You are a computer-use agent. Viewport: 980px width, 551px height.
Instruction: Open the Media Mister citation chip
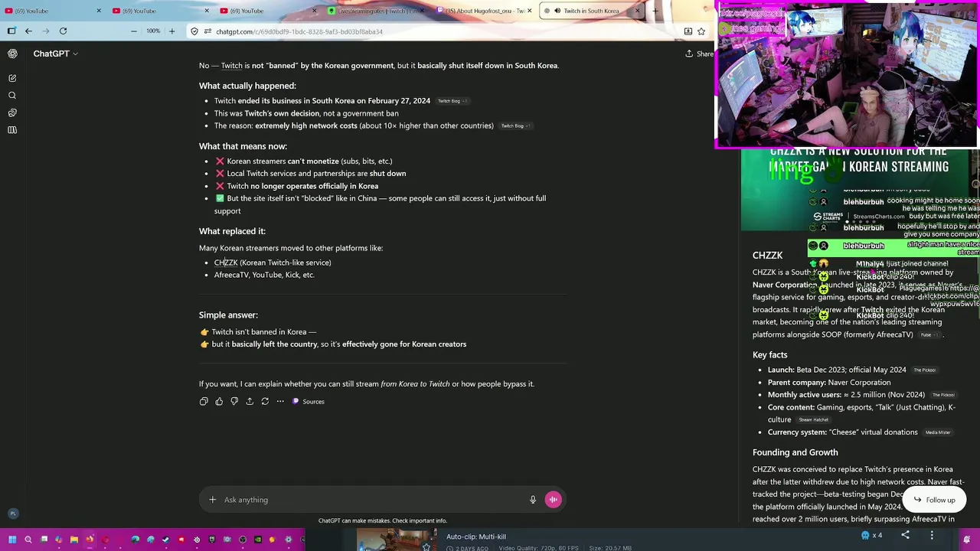(x=937, y=432)
